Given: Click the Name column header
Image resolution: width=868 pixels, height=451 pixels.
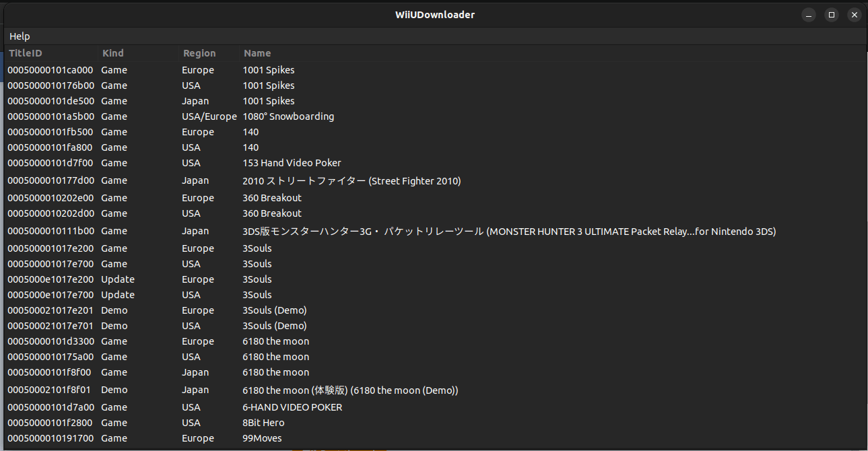Looking at the screenshot, I should coord(257,53).
